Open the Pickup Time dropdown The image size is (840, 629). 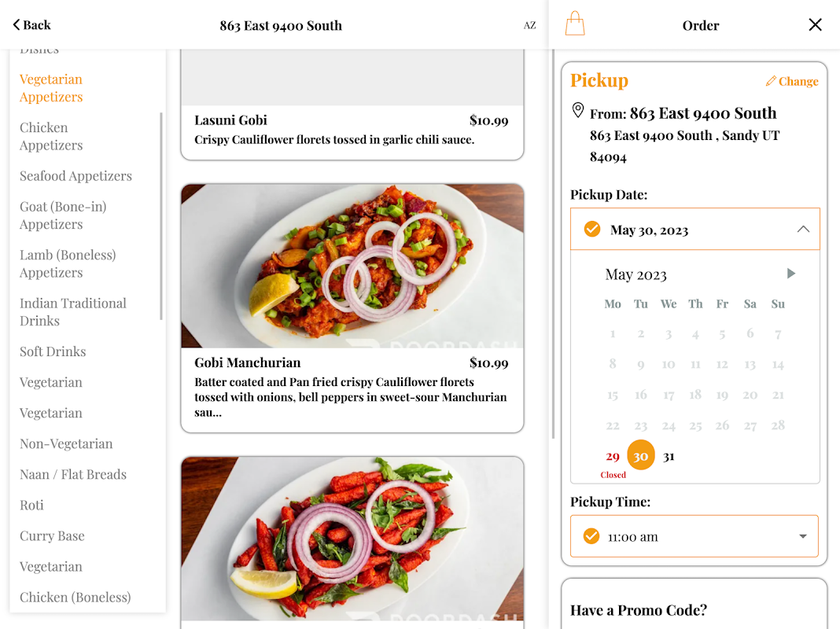tap(802, 536)
